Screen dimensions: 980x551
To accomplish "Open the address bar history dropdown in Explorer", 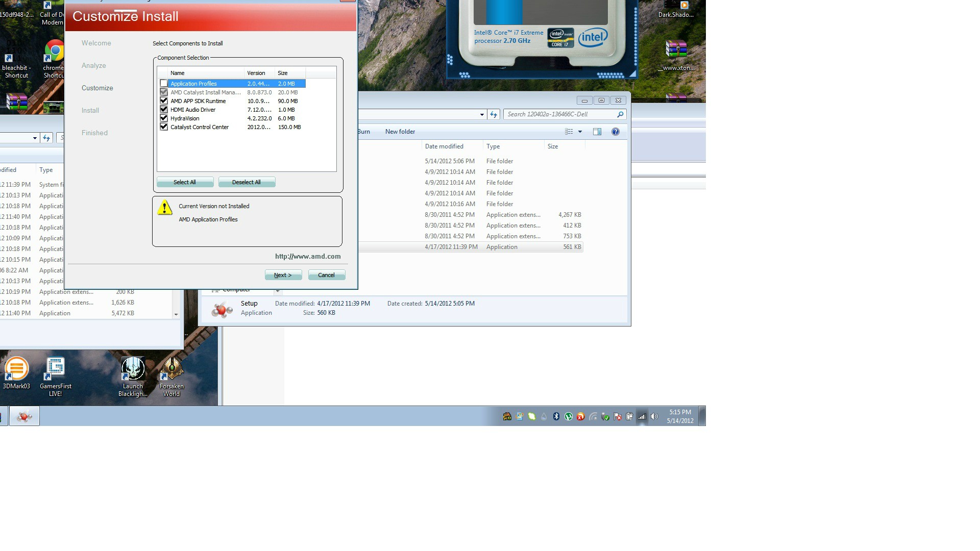I will (482, 115).
